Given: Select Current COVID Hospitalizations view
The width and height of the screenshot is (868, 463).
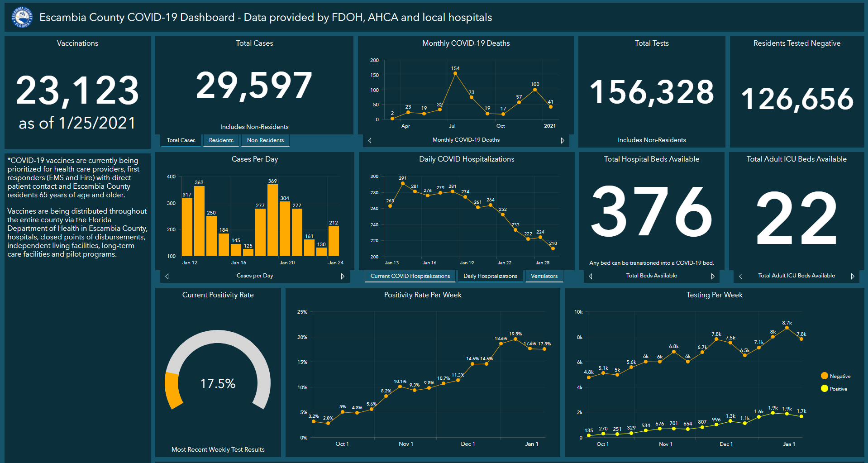Looking at the screenshot, I should click(410, 276).
